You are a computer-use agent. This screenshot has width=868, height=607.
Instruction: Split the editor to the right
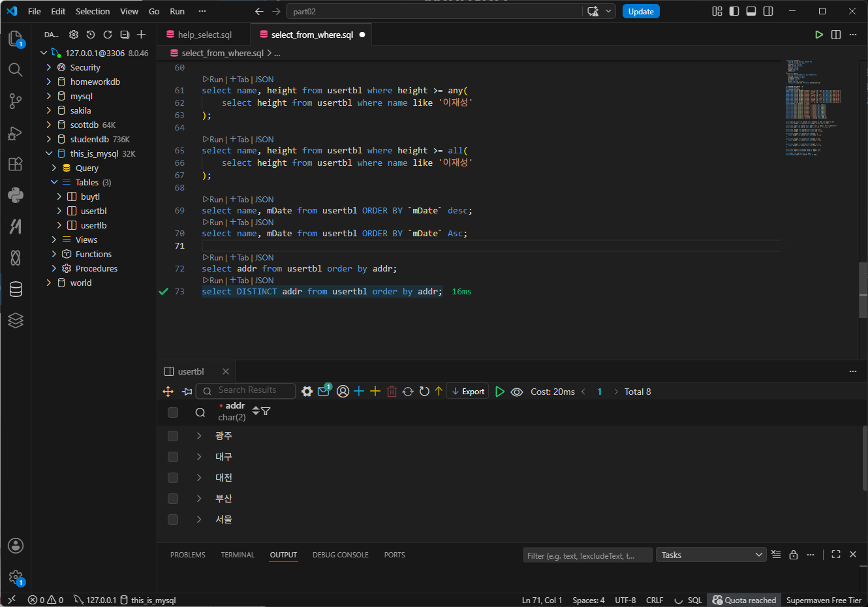coord(836,35)
